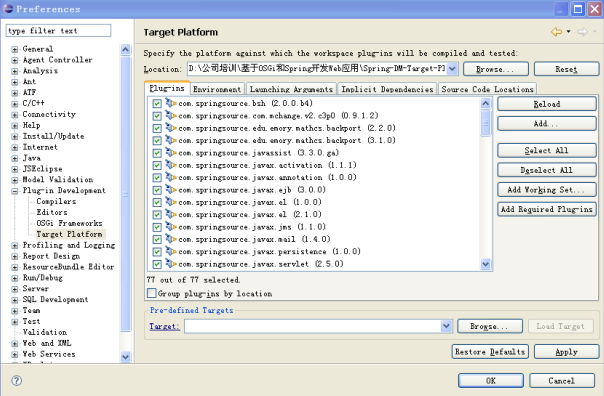Click plug-in icon for javax.el (1.0.0)
Viewport: 604px width, 396px height.
[x=171, y=201]
